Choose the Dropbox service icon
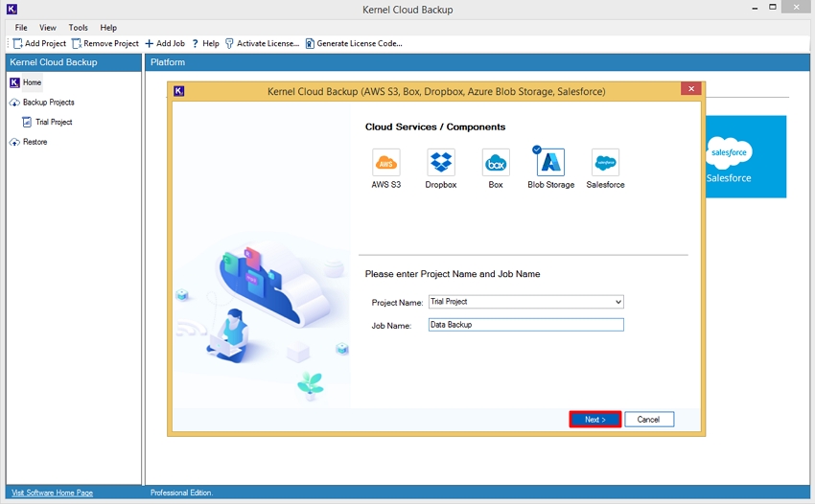 pos(441,163)
